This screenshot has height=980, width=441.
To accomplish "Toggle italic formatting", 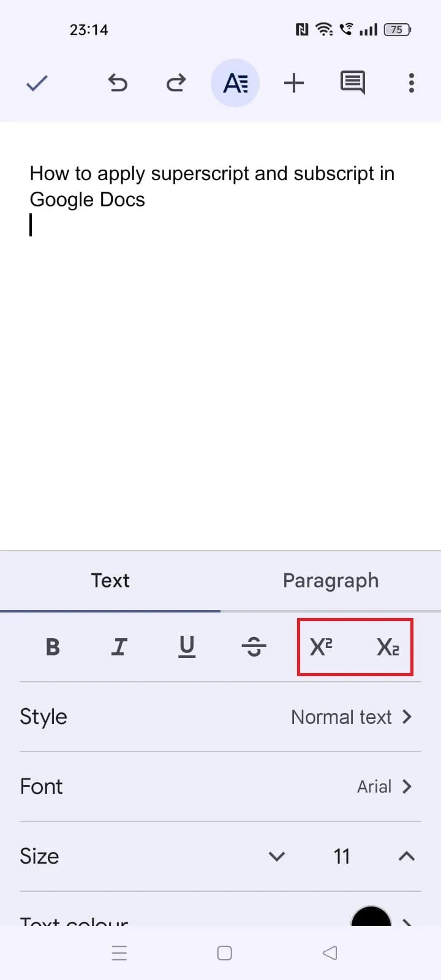I will [119, 647].
